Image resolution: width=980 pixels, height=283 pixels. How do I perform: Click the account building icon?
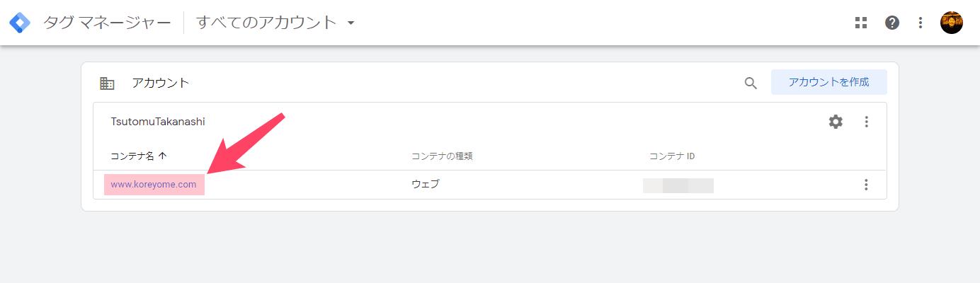pyautogui.click(x=107, y=83)
